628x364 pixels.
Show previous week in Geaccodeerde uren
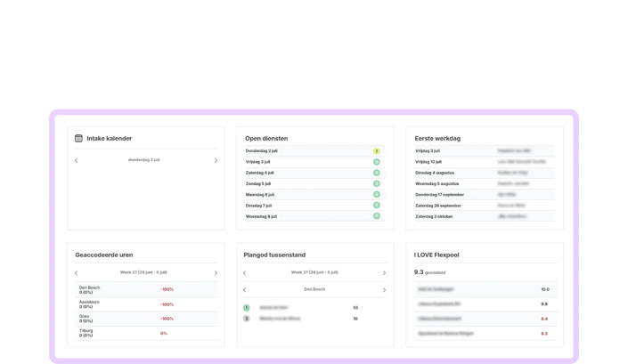[x=76, y=273]
